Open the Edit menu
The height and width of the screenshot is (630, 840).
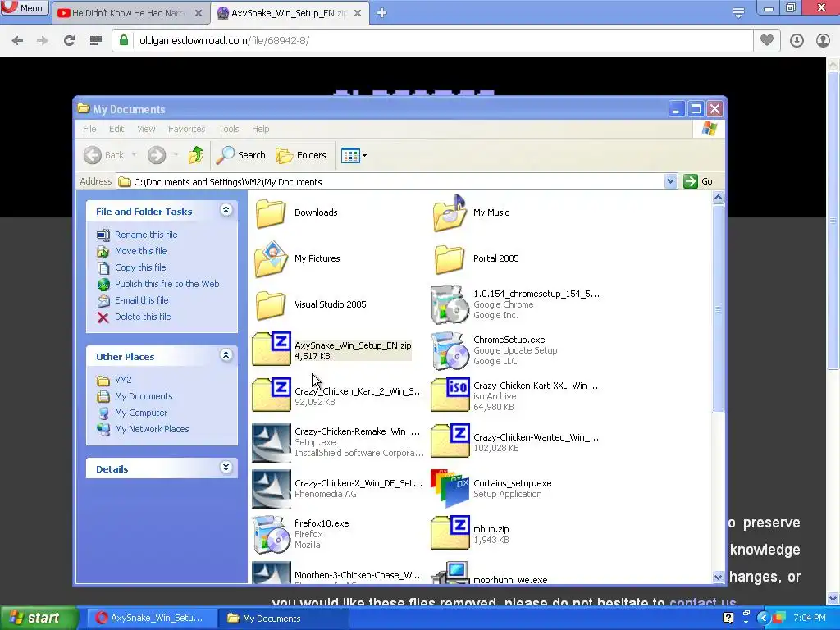[x=116, y=129]
